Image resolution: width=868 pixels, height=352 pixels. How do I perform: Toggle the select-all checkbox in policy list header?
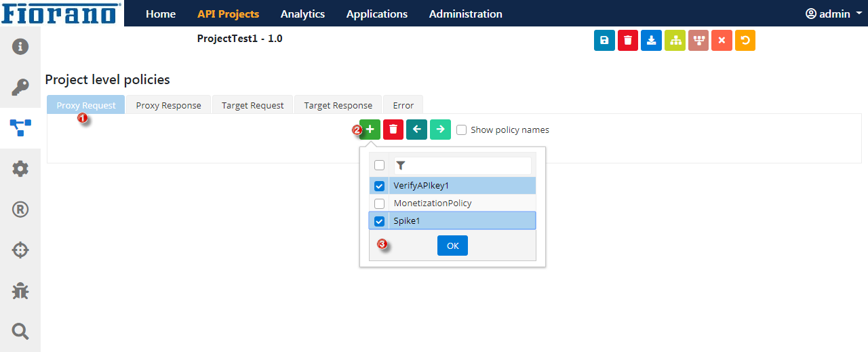click(380, 165)
